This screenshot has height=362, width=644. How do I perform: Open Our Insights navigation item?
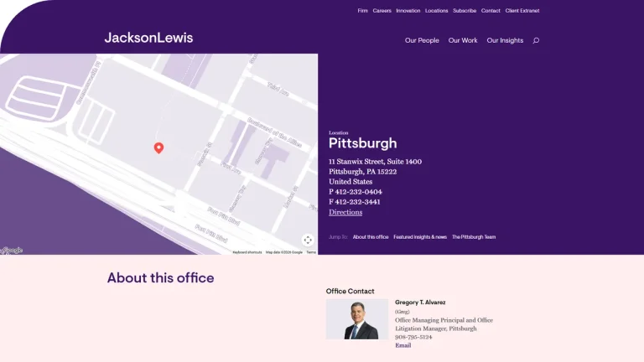click(x=505, y=40)
